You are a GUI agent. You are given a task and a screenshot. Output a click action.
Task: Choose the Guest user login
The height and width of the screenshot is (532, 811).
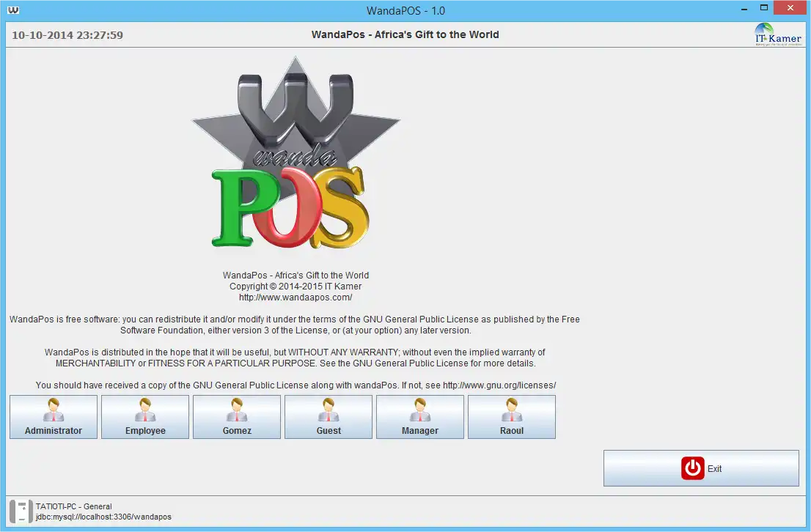pyautogui.click(x=329, y=417)
